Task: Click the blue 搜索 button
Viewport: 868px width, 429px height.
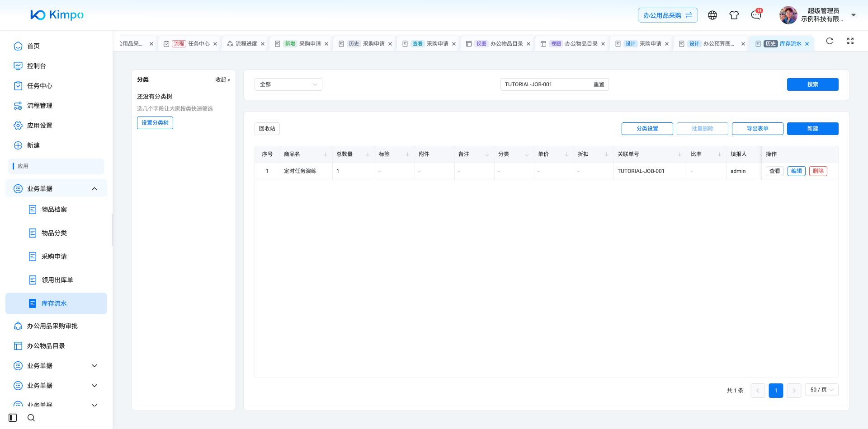Action: [812, 84]
